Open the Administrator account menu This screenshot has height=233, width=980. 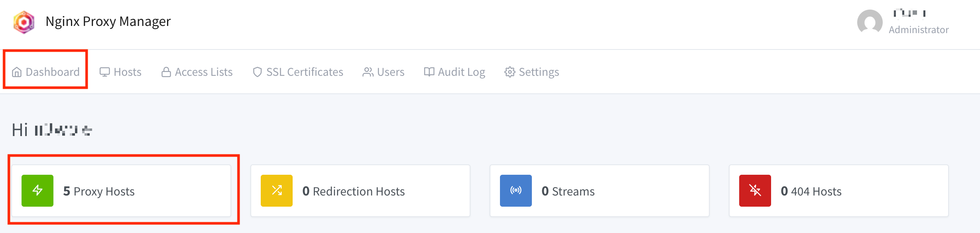pyautogui.click(x=903, y=22)
